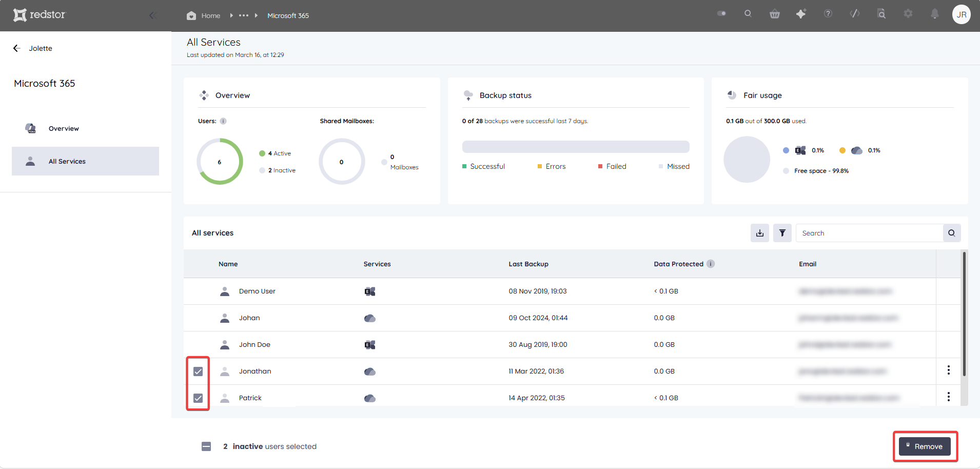Click the backup status progress bar
Viewport: 980px width, 469px height.
[576, 147]
